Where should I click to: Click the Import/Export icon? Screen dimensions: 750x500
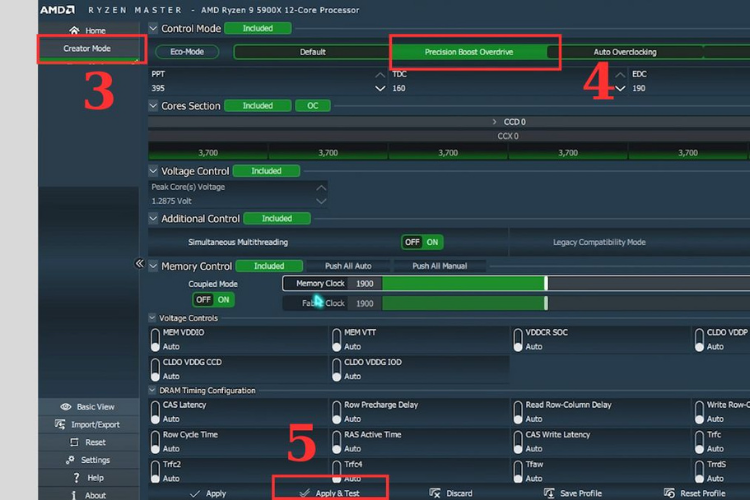click(x=60, y=424)
